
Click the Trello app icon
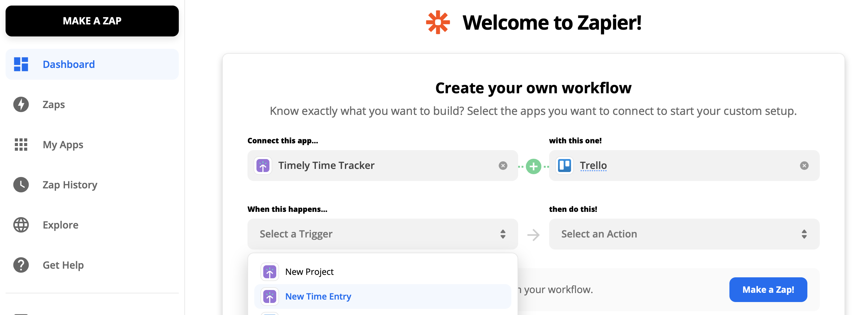click(565, 166)
